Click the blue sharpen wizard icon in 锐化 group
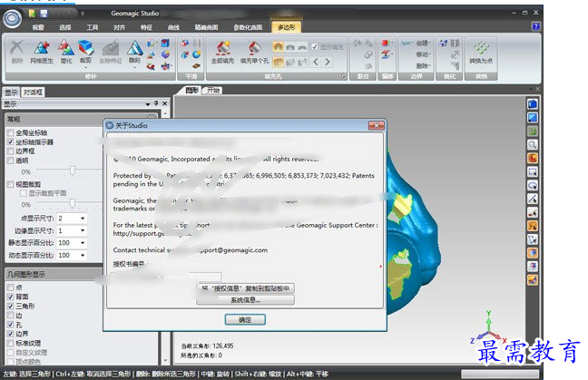The image size is (588, 380). tap(444, 44)
